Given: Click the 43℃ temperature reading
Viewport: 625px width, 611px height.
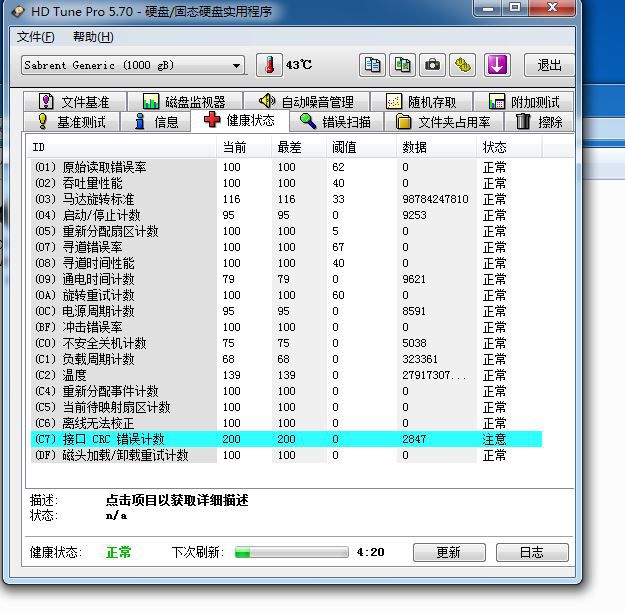Looking at the screenshot, I should pyautogui.click(x=299, y=65).
